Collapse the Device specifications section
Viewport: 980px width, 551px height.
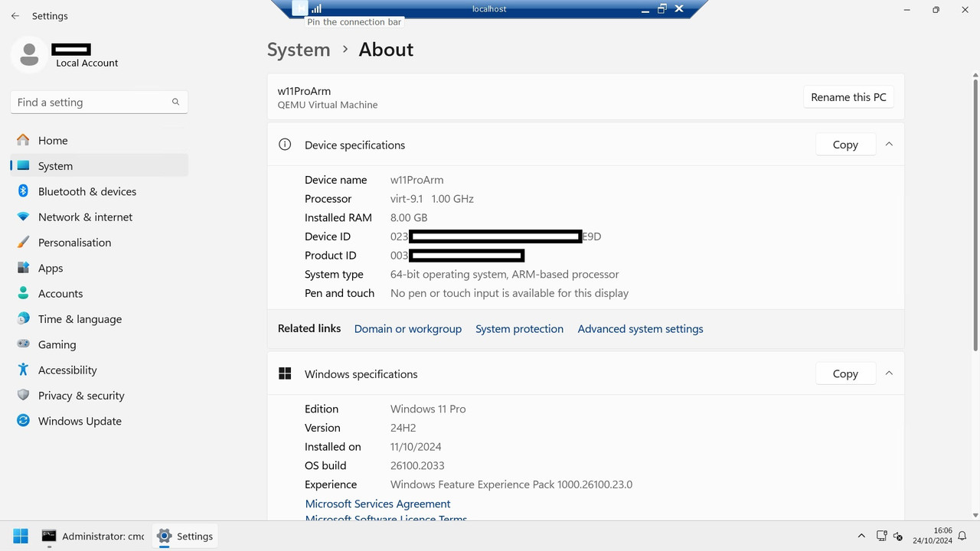coord(889,145)
